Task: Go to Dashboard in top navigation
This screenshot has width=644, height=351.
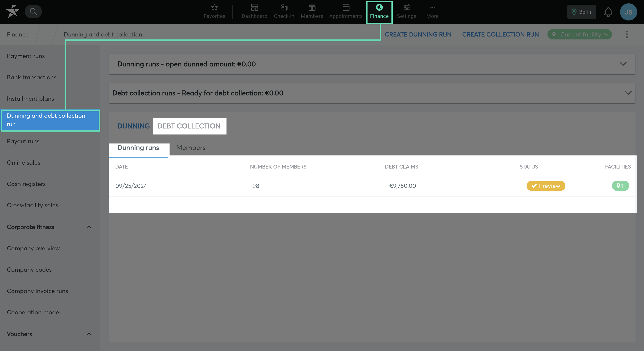Action: pos(255,12)
